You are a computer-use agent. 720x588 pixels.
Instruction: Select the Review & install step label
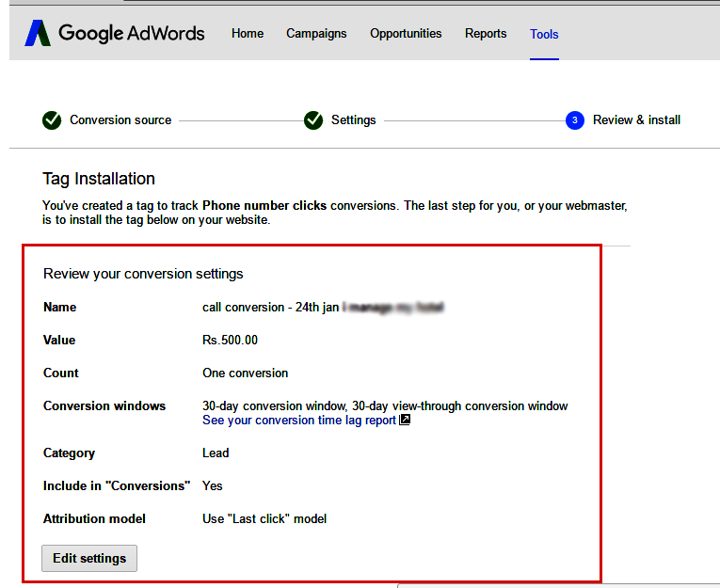[636, 120]
